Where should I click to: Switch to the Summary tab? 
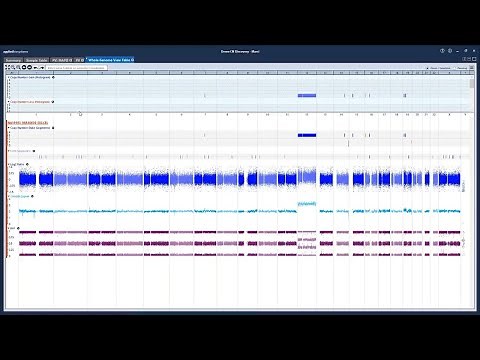[x=13, y=60]
